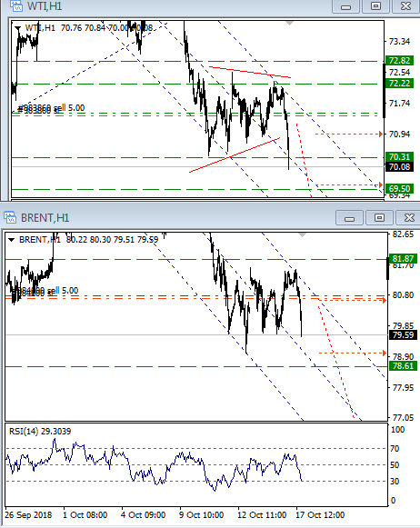Click the red arrow marker above BRENT 78.90
The width and height of the screenshot is (420, 528).
click(385, 353)
